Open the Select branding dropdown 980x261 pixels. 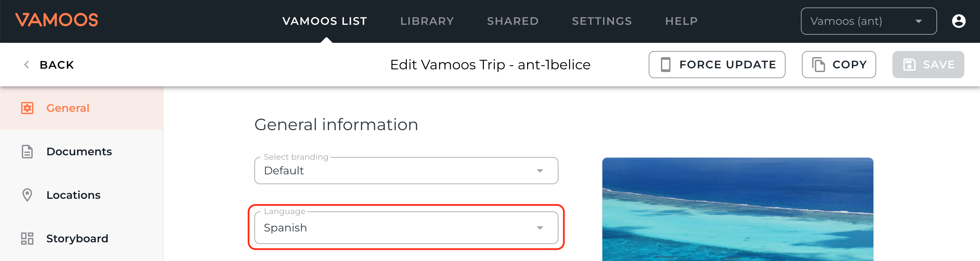click(406, 171)
